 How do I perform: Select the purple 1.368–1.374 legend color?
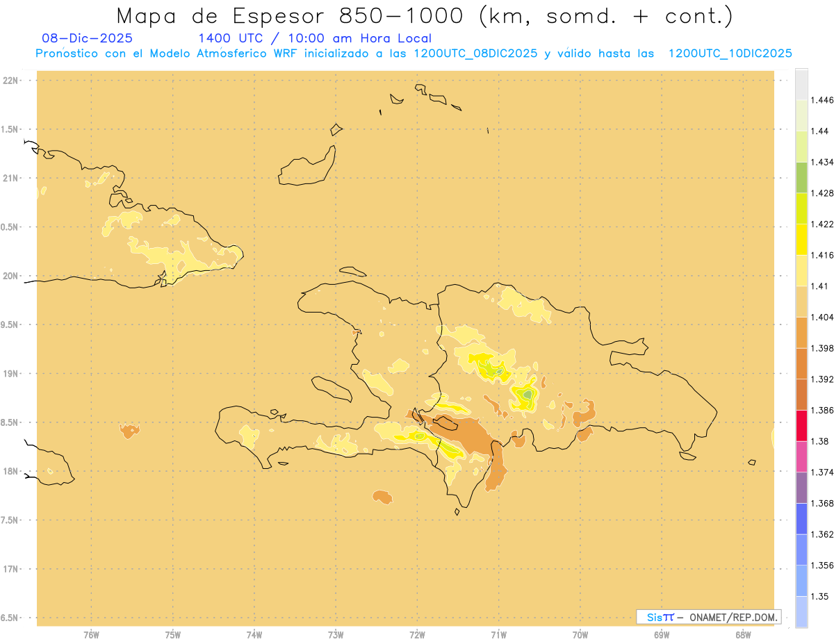pos(801,488)
